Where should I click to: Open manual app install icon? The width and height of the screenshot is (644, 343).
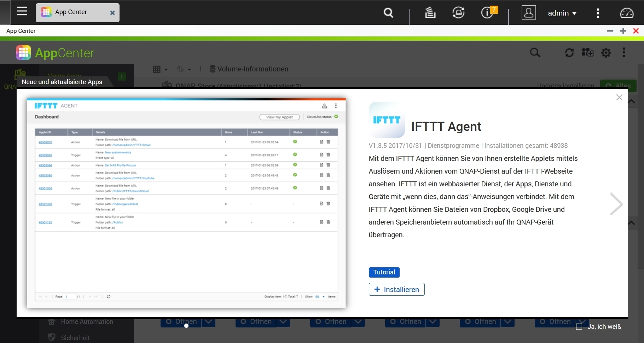click(x=587, y=53)
